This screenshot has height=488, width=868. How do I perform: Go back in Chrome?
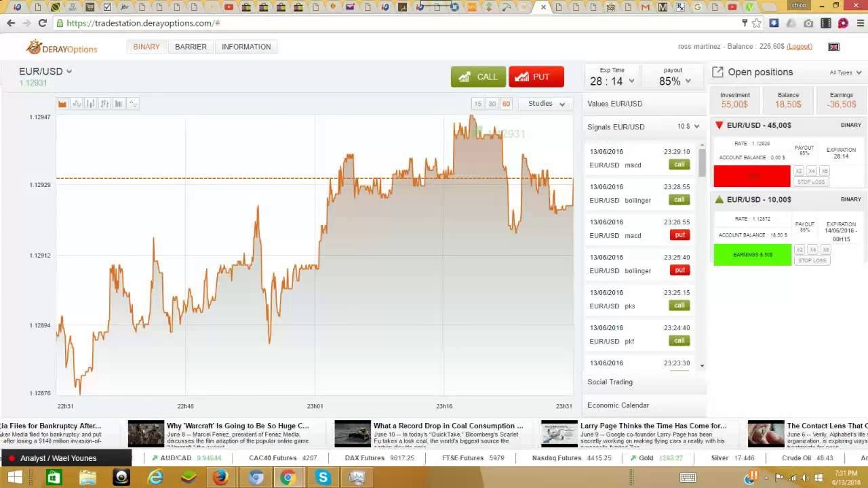click(x=11, y=23)
